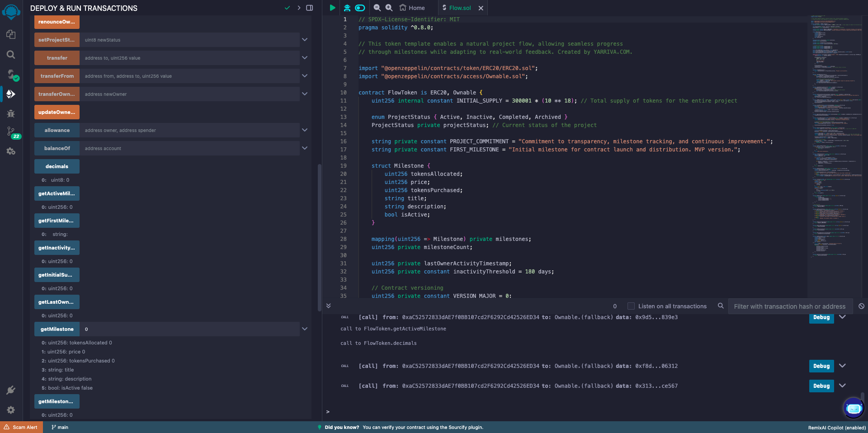Expand the transferOwnership parameters chevron
Viewport: 868px width, 433px height.
[x=305, y=94]
